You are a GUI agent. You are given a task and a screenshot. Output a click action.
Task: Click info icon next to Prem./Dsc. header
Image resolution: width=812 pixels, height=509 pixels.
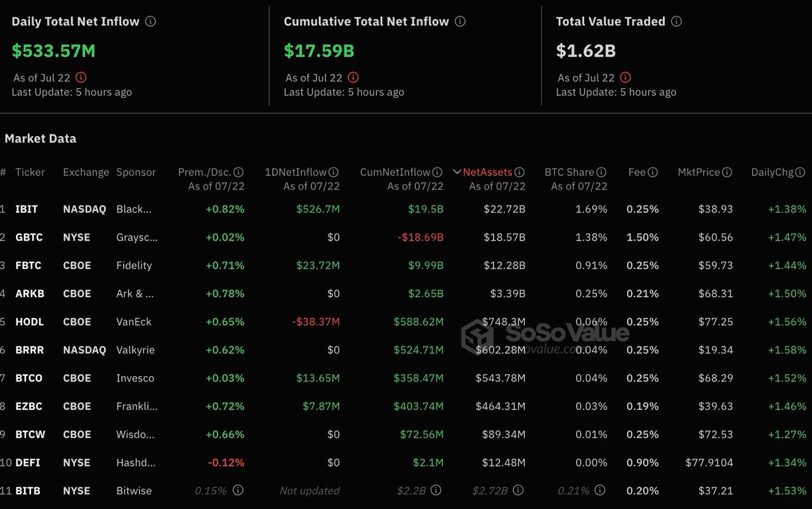point(239,172)
